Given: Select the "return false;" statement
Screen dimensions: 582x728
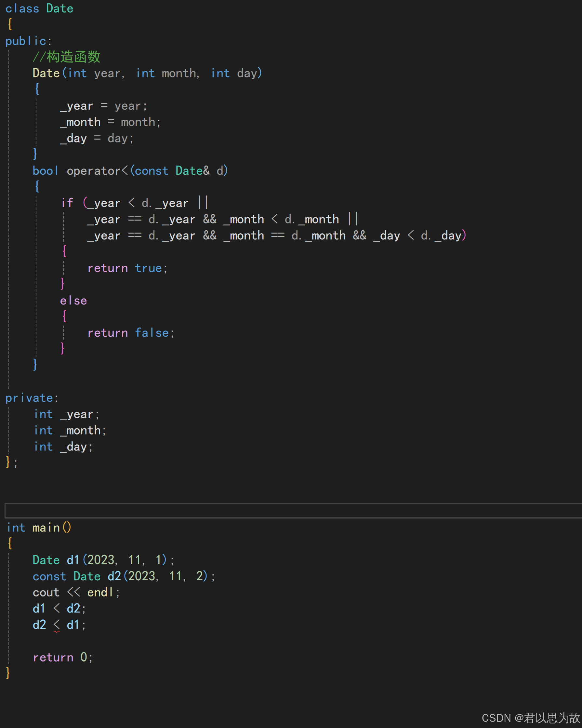Looking at the screenshot, I should pos(131,332).
